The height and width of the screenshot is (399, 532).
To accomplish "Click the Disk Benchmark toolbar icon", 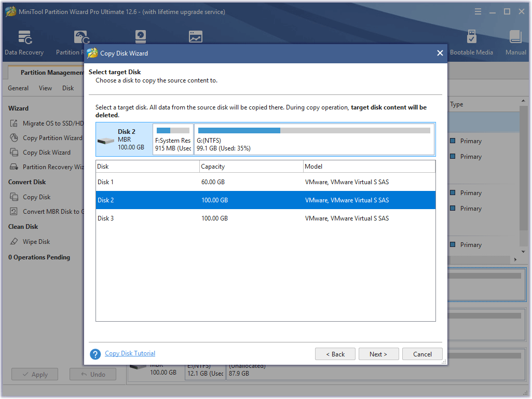I will tap(141, 37).
